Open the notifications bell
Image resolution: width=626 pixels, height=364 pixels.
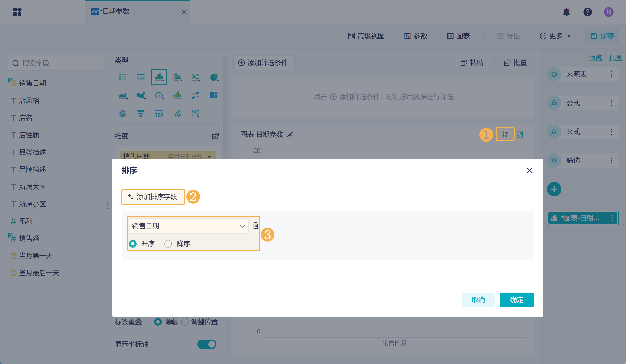[x=566, y=12]
